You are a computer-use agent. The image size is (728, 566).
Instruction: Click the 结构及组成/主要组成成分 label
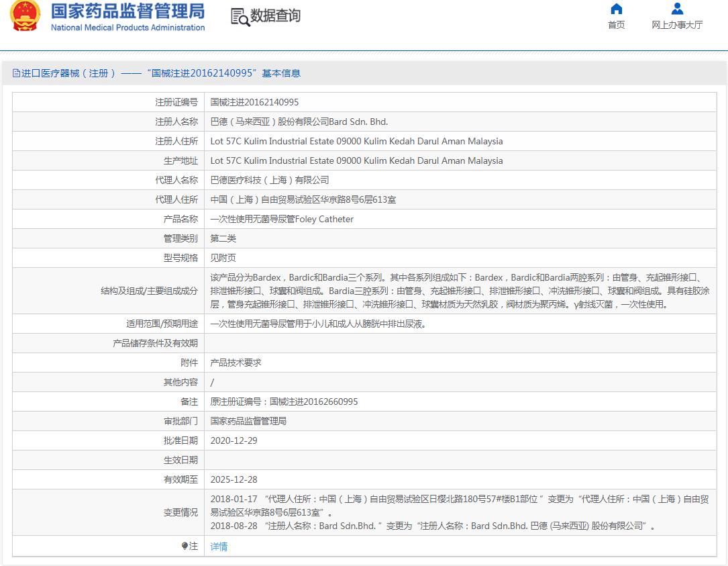[x=150, y=291]
